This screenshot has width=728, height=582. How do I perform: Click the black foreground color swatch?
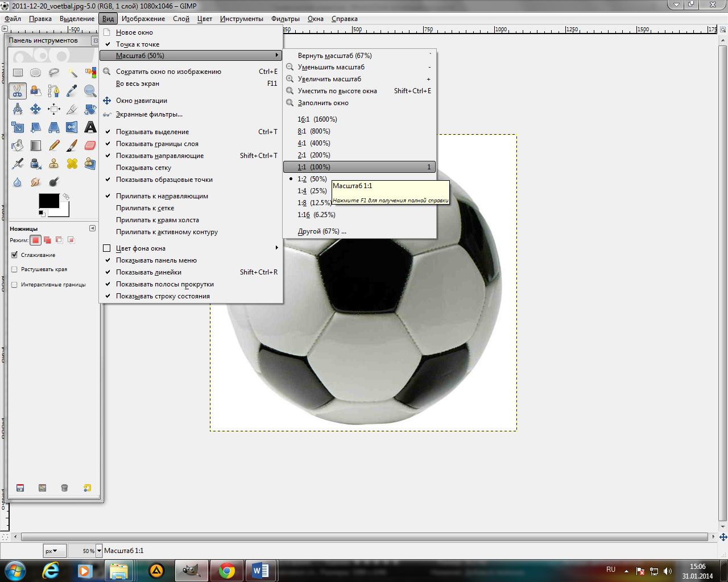48,201
